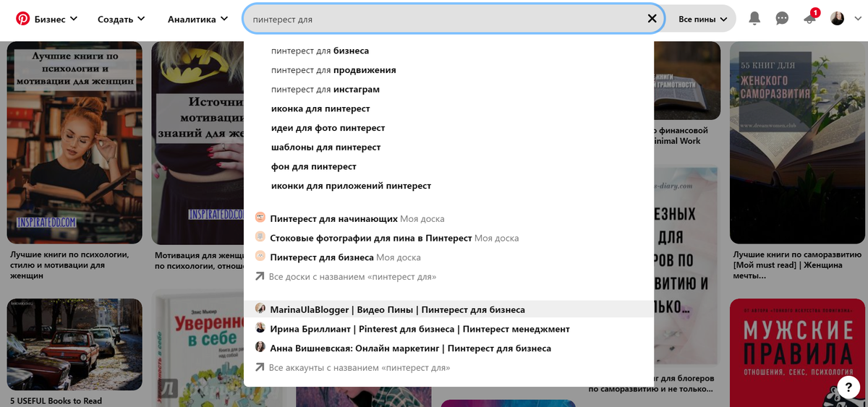Open board Пинтерест для бизнеса Моя доска
The image size is (868, 407).
345,257
